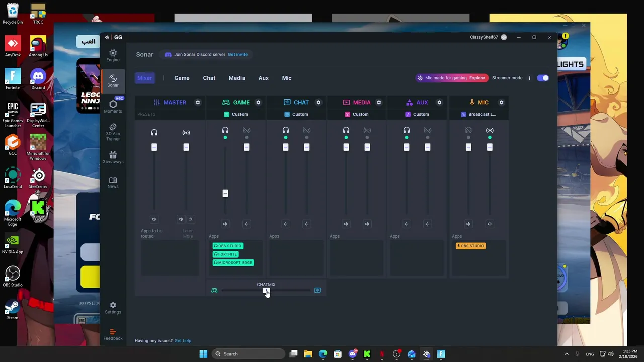Open the Engine section in the sidebar
Image resolution: width=644 pixels, height=362 pixels.
point(113,55)
